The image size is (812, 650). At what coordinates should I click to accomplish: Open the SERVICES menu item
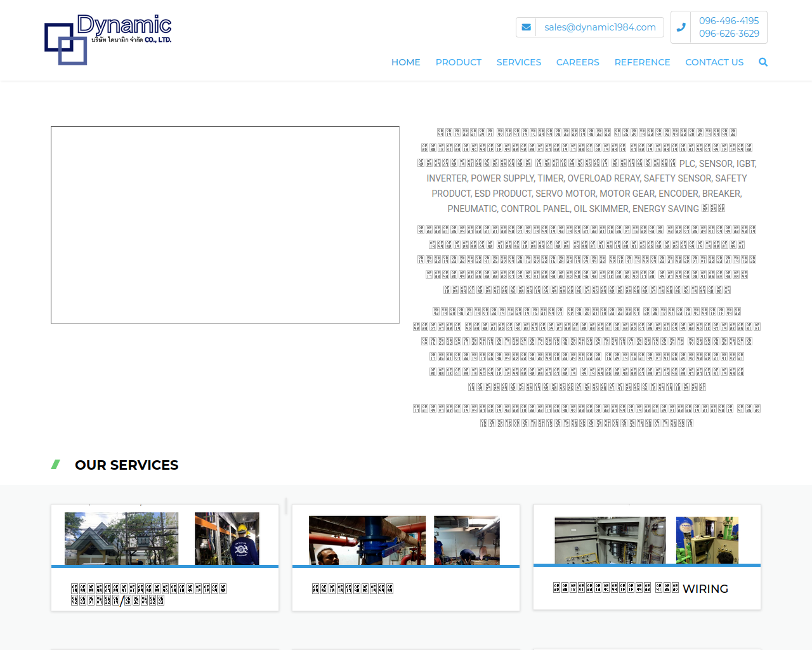pos(519,62)
